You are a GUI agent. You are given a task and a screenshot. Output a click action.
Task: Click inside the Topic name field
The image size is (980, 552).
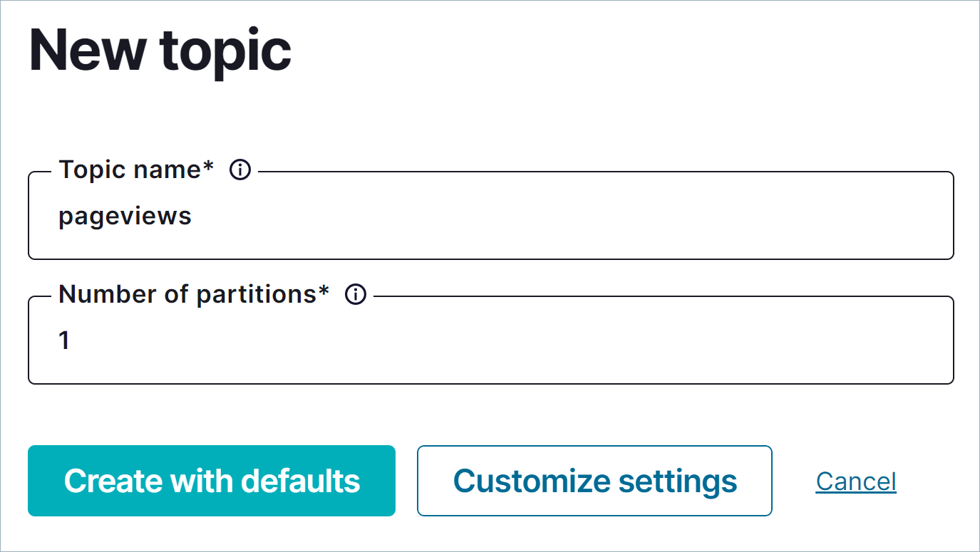(490, 217)
